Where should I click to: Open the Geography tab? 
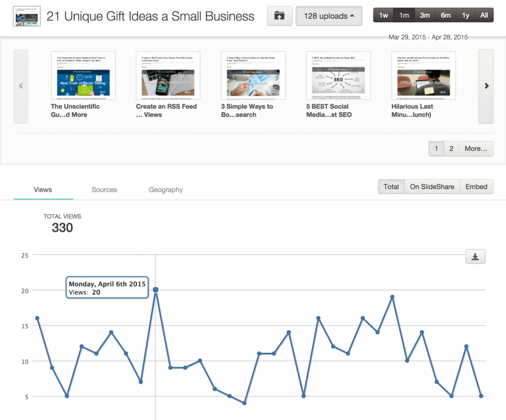[166, 190]
